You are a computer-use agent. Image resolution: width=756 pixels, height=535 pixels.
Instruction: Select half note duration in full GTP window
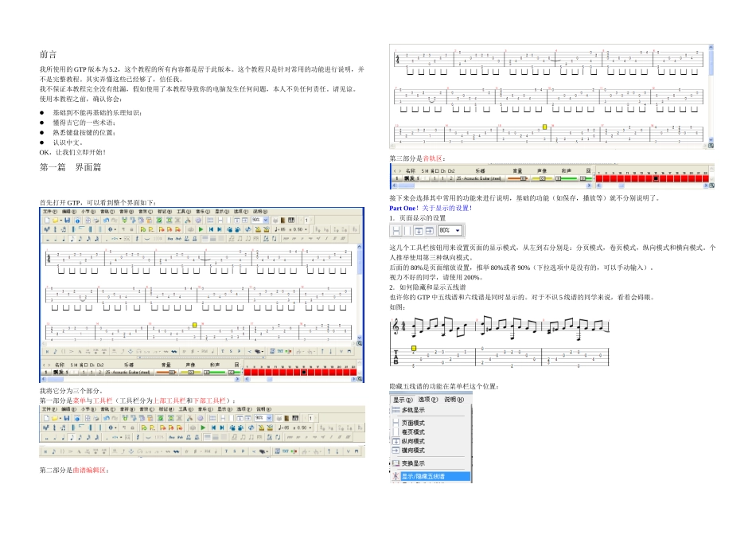click(x=56, y=239)
